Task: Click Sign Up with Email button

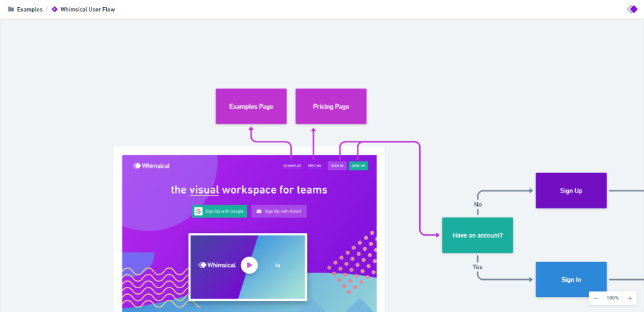Action: (279, 212)
